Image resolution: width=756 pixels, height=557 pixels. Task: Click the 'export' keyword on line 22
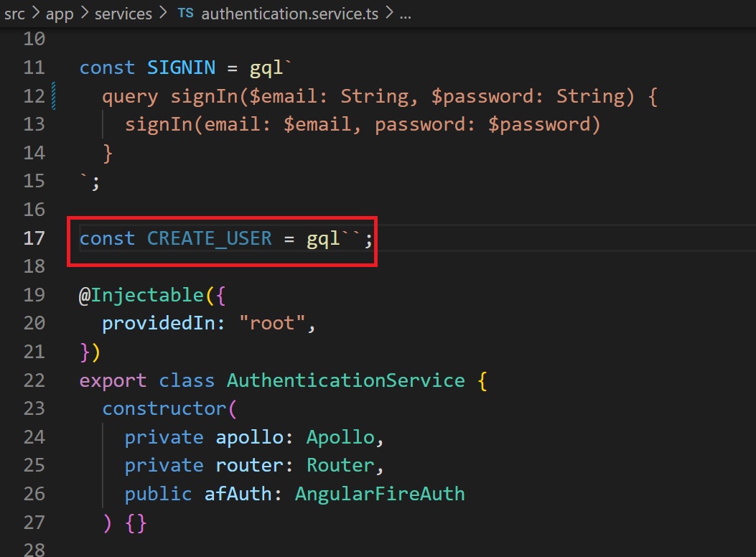coord(113,380)
